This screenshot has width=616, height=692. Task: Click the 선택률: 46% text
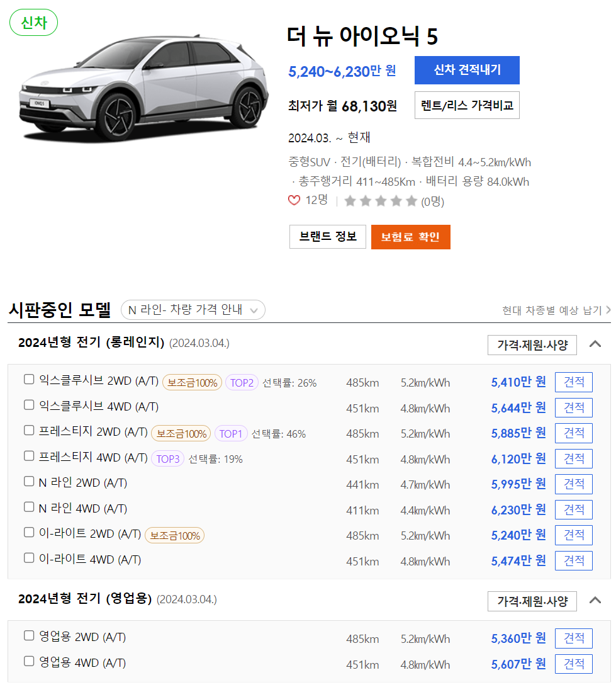click(279, 434)
